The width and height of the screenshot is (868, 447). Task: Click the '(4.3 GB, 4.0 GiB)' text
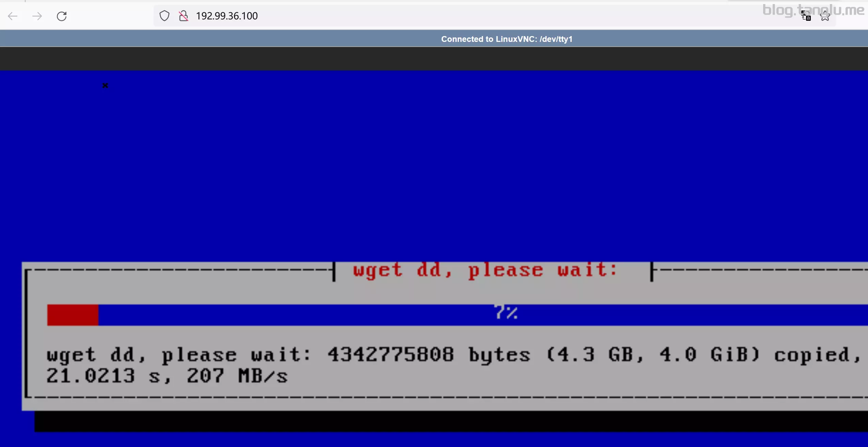point(653,355)
